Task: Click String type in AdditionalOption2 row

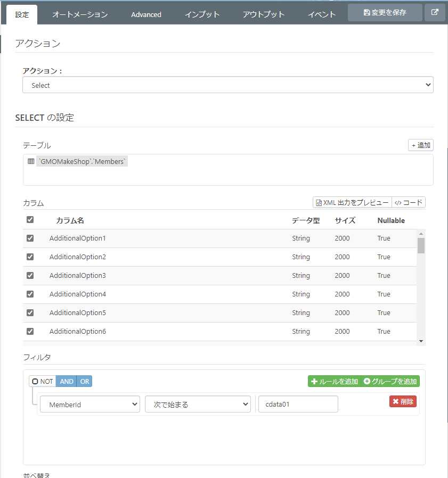Action: (301, 257)
